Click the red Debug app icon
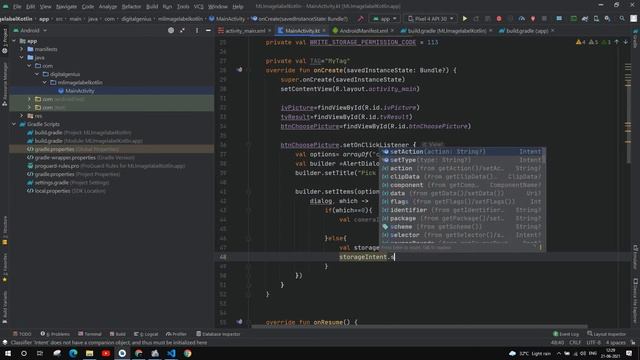This screenshot has height=360, width=640. [x=499, y=19]
